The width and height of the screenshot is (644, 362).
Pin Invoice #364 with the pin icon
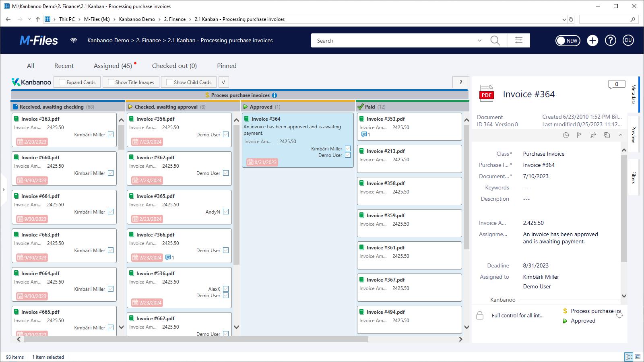[593, 135]
